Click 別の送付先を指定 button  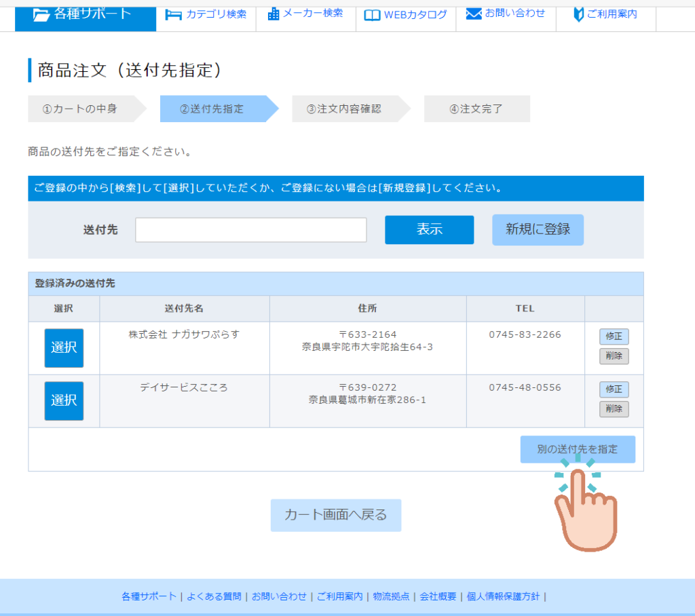578,449
